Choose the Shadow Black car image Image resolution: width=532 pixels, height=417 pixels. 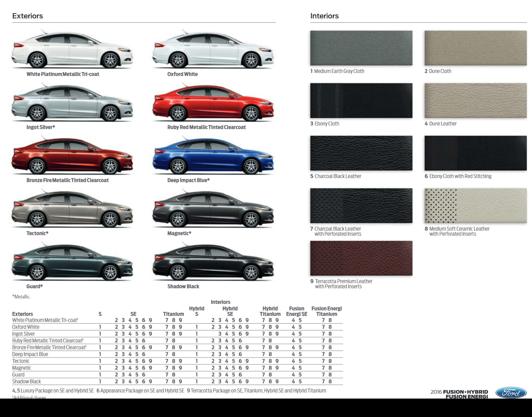(x=213, y=261)
